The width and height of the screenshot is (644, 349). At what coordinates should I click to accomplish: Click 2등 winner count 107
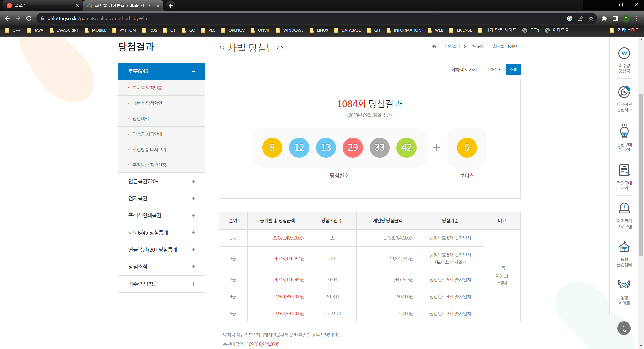(x=332, y=259)
